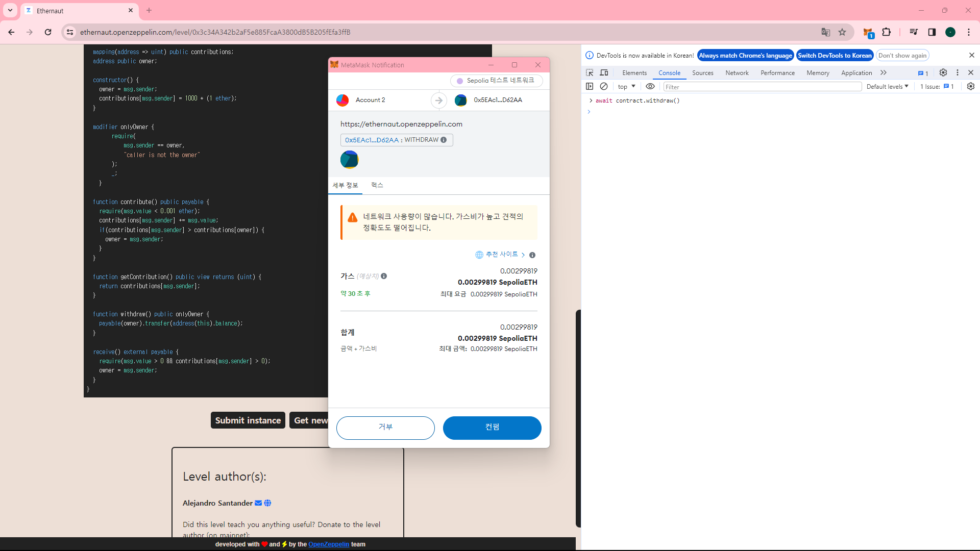The image size is (980, 551).
Task: Open Console settings gear icon
Action: click(971, 86)
